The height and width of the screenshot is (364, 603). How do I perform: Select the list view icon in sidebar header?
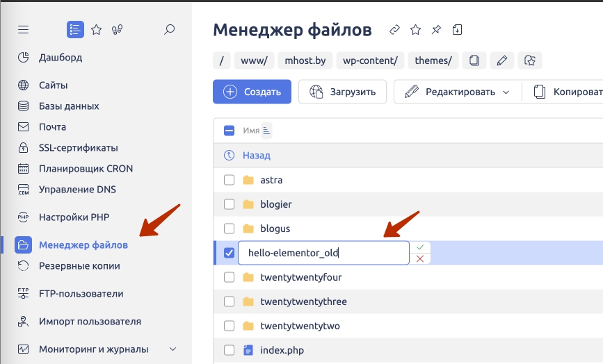click(75, 30)
